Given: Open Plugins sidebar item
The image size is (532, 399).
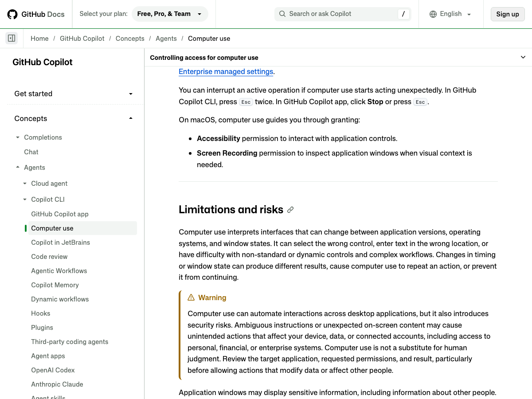Looking at the screenshot, I should click(x=42, y=328).
